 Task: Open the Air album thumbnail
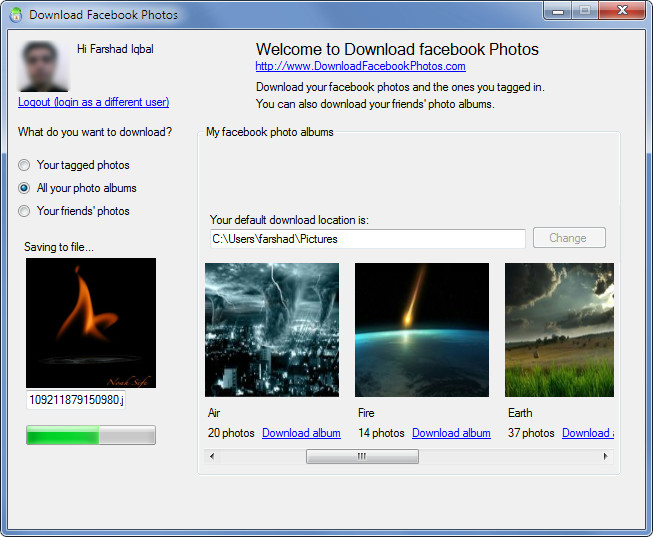tap(272, 330)
